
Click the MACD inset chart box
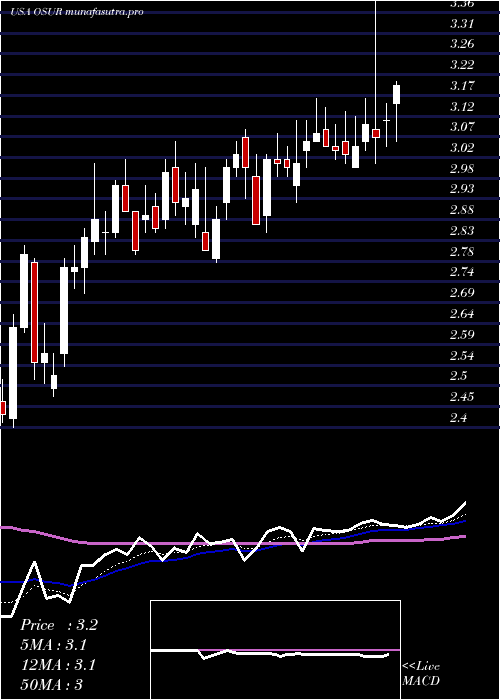[275, 650]
